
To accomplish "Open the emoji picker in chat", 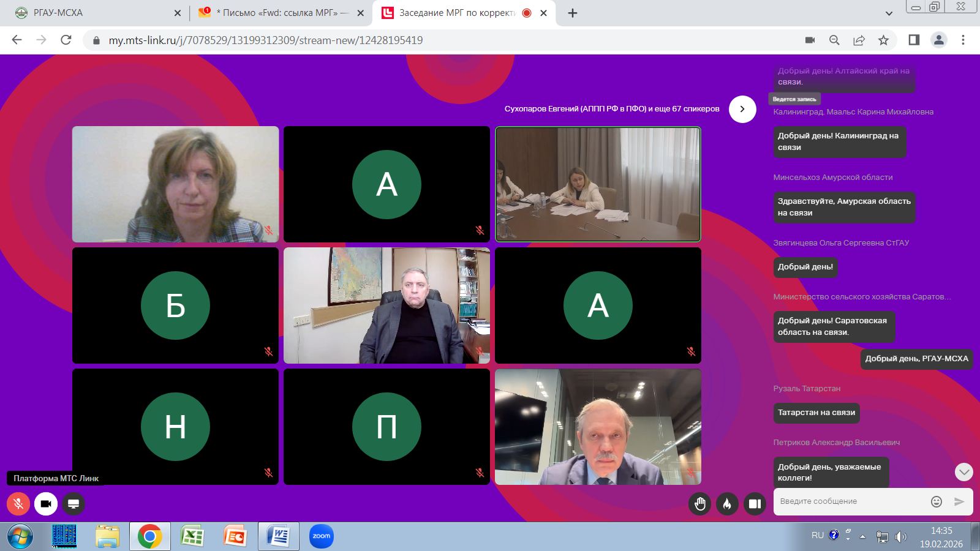I will (936, 501).
